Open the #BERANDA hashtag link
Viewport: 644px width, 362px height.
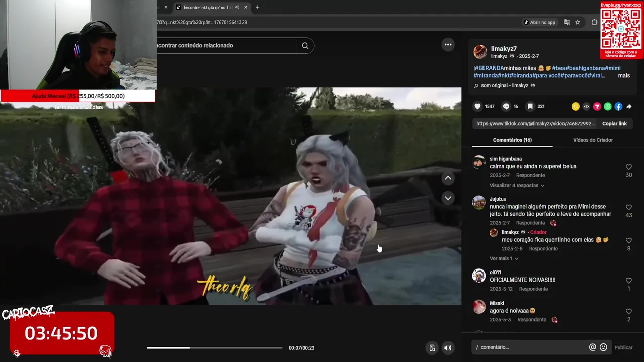click(x=489, y=68)
